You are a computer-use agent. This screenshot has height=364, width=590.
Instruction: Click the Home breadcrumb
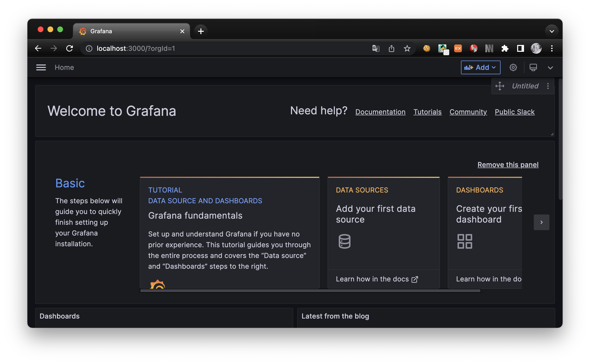click(x=64, y=67)
